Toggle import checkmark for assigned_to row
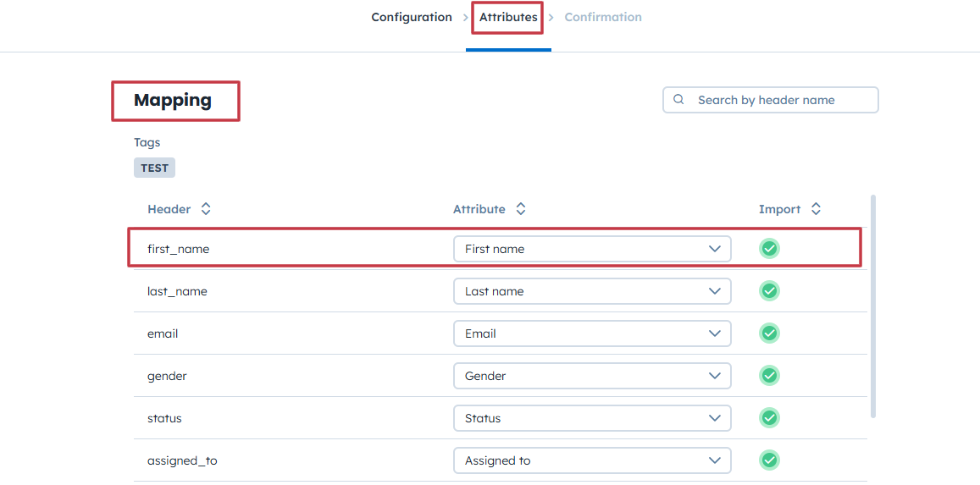Screen dimensions: 980x485 (769, 460)
